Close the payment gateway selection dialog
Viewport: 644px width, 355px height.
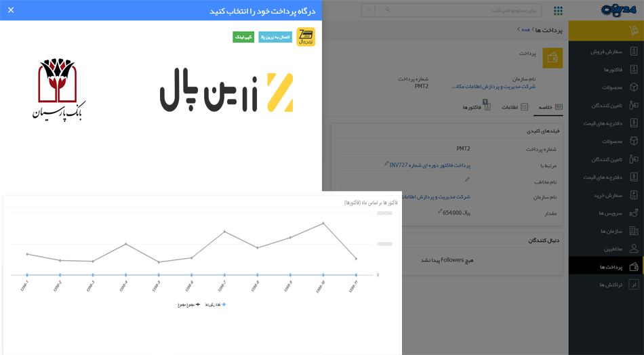tap(11, 10)
